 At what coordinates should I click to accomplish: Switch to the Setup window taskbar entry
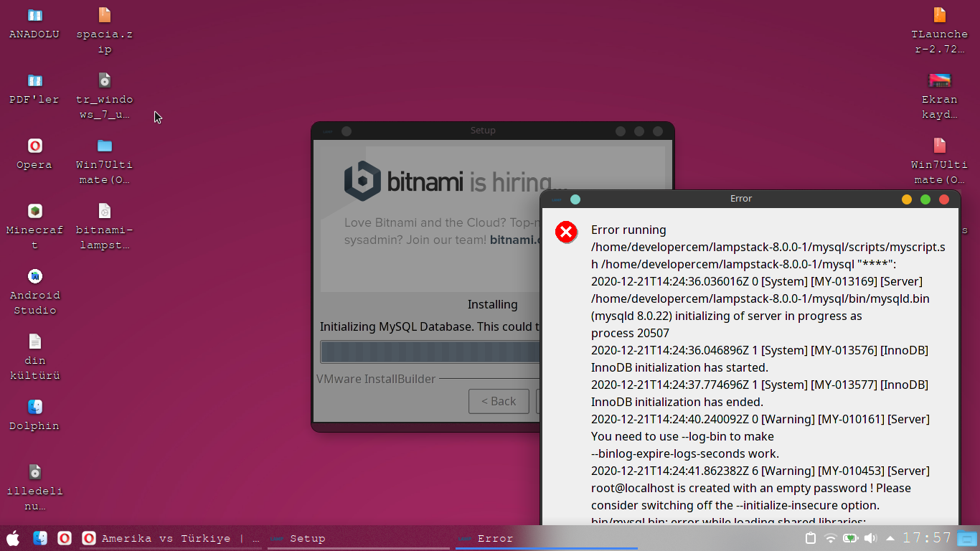pos(359,538)
